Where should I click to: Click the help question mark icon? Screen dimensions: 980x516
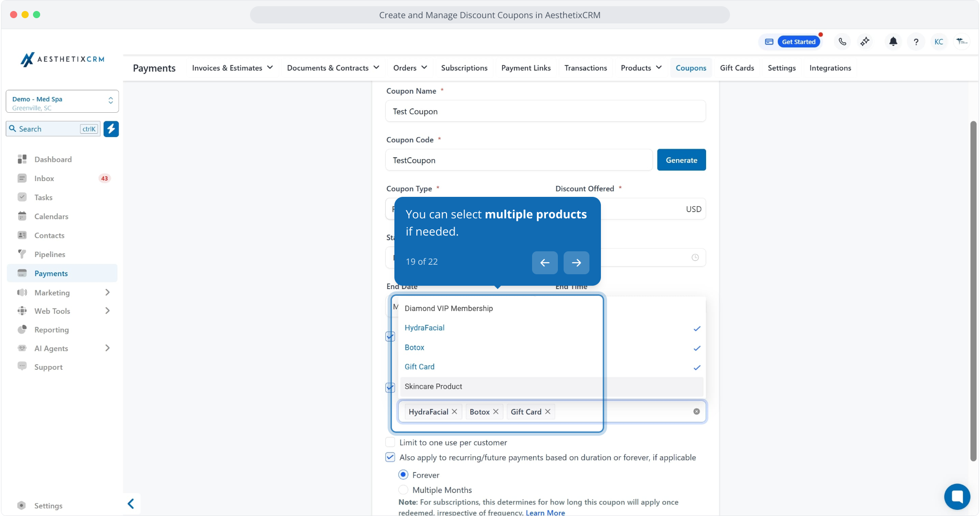[x=915, y=42]
